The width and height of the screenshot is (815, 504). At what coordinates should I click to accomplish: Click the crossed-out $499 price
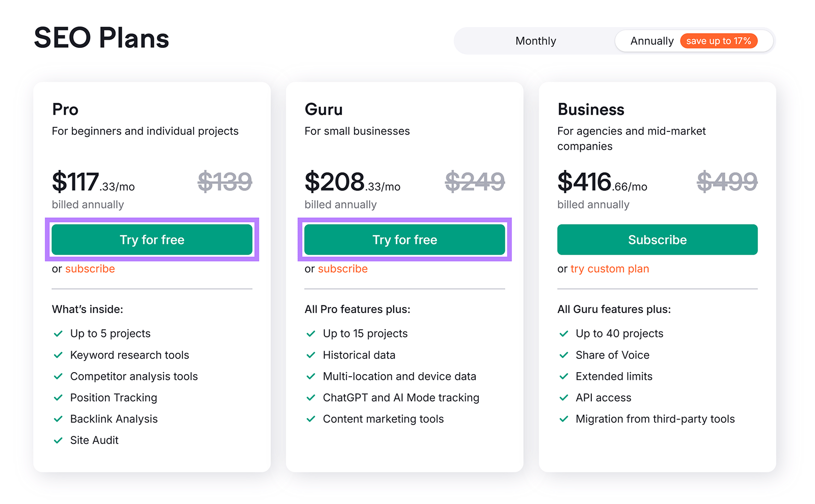[x=727, y=181]
